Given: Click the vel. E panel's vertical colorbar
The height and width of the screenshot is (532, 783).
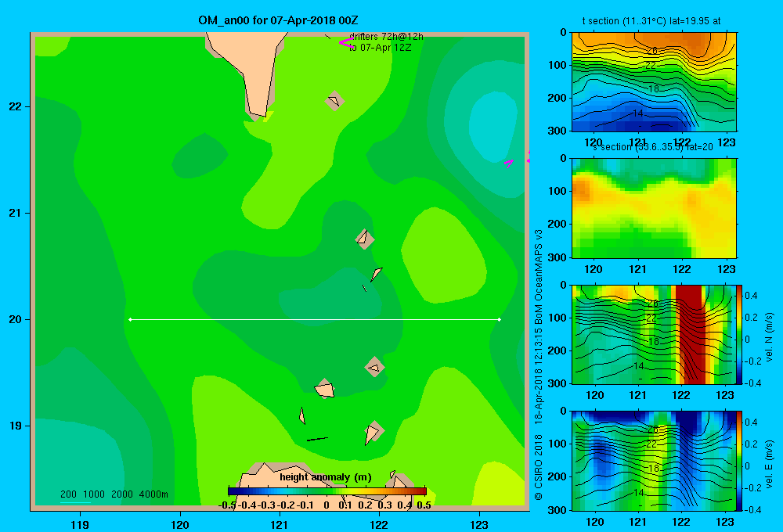Looking at the screenshot, I should pos(739,461).
